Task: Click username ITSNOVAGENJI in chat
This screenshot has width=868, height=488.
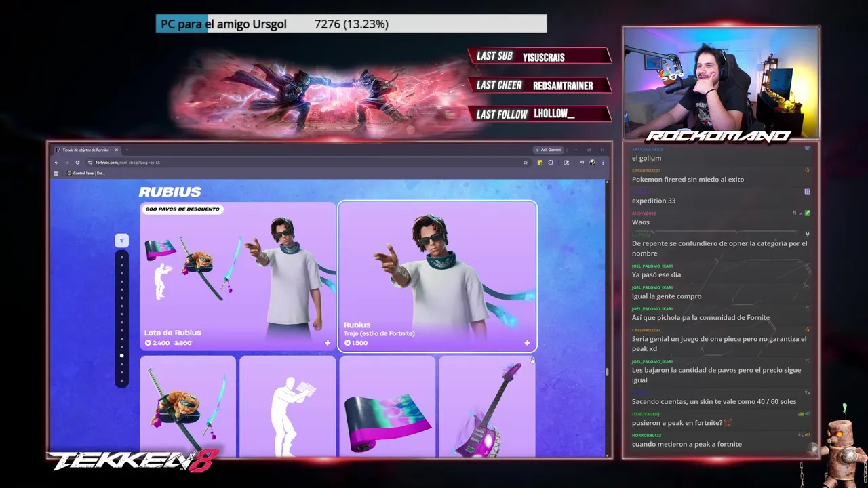Action: (x=646, y=414)
